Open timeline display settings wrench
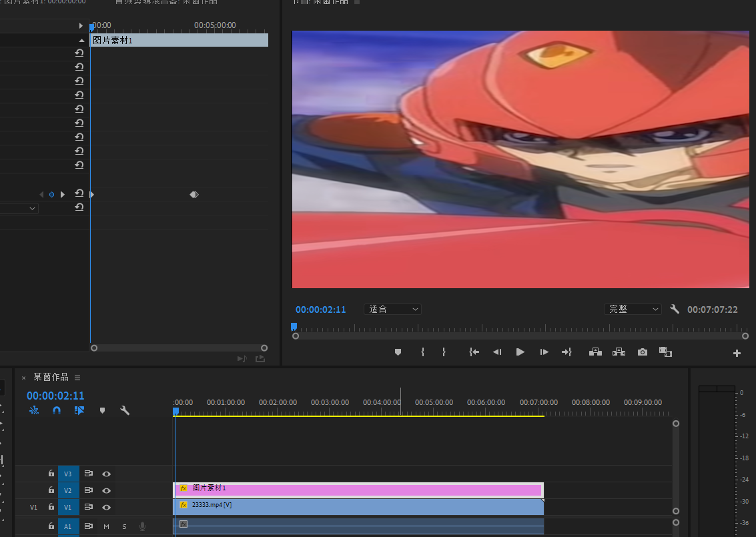The height and width of the screenshot is (537, 756). [x=124, y=410]
